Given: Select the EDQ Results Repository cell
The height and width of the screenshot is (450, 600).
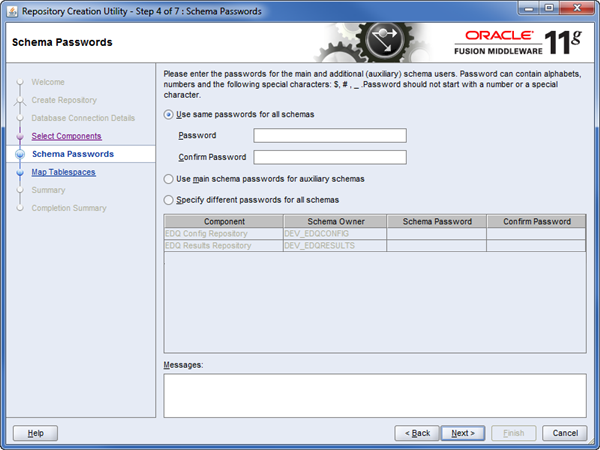Looking at the screenshot, I should click(x=224, y=246).
